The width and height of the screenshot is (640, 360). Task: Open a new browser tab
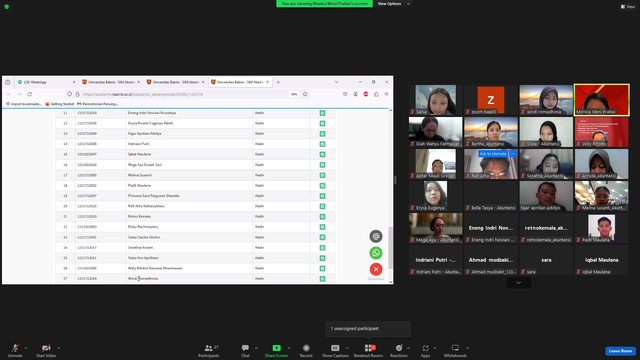pyautogui.click(x=278, y=82)
